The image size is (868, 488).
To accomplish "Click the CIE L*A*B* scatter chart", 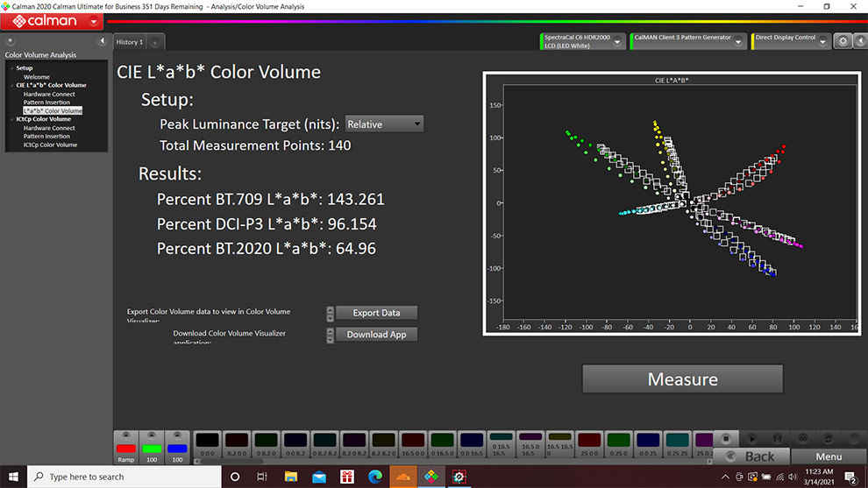I will pyautogui.click(x=672, y=203).
